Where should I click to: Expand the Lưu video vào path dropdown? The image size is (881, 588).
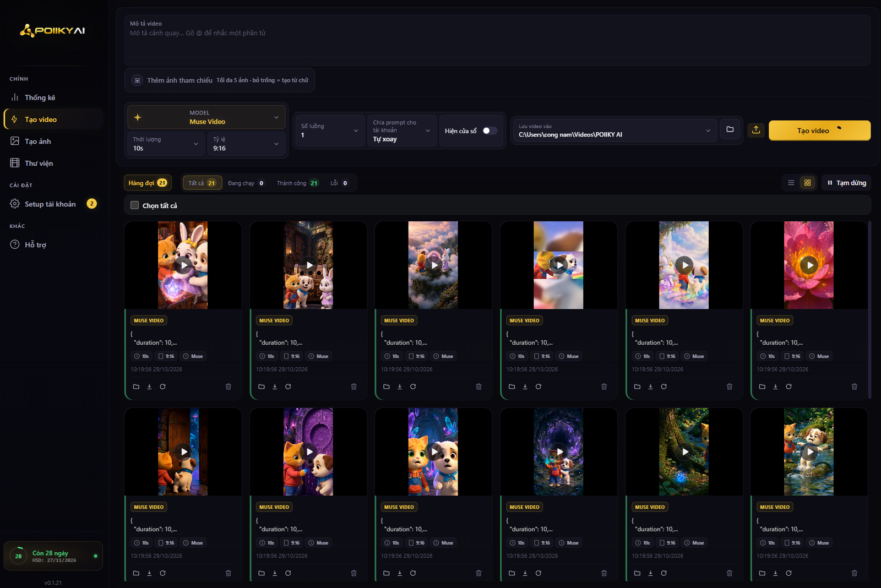point(614,130)
